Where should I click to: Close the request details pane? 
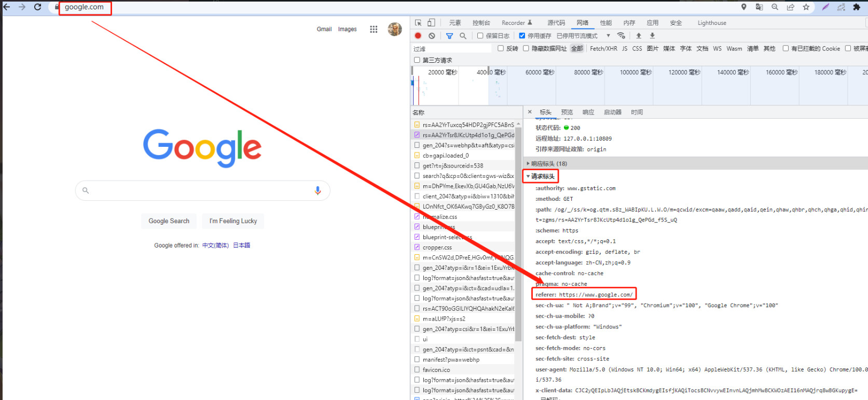coord(530,112)
